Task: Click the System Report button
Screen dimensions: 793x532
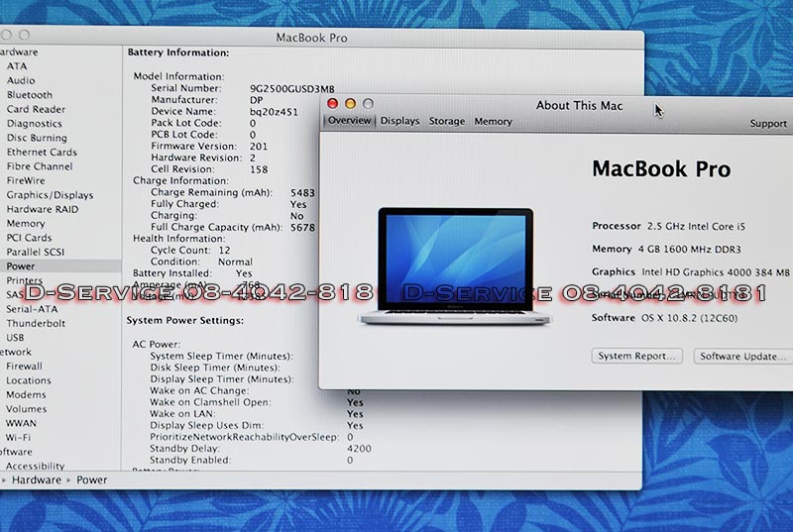Action: point(636,357)
